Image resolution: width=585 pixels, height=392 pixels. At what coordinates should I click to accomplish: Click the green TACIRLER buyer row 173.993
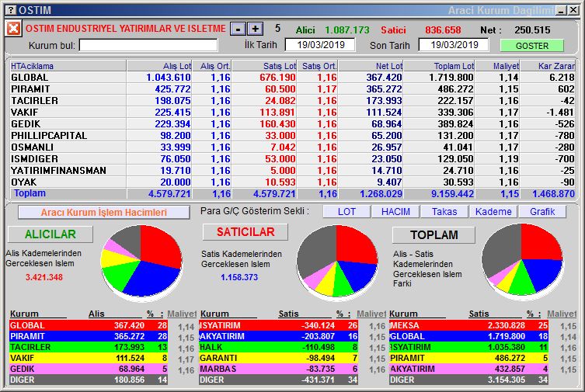pyautogui.click(x=89, y=347)
